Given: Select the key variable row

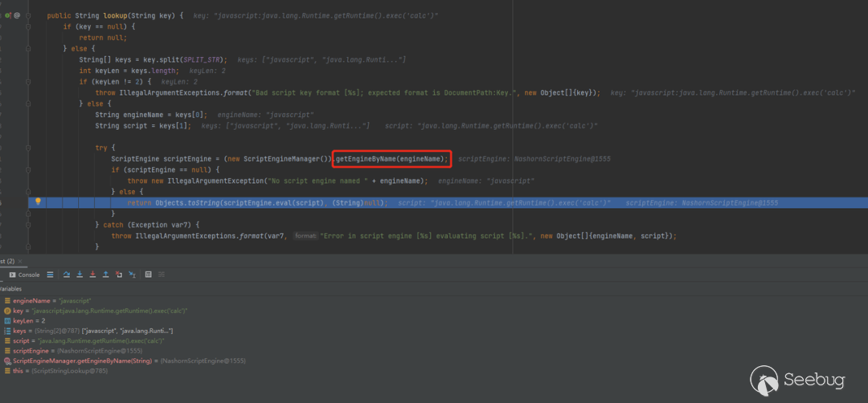Looking at the screenshot, I should pos(434,311).
